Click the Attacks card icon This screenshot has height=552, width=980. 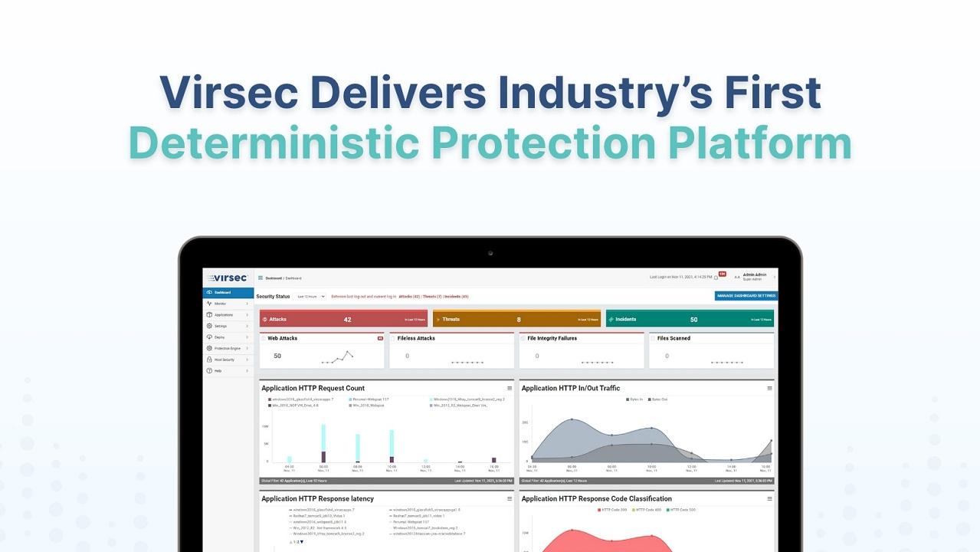264,319
